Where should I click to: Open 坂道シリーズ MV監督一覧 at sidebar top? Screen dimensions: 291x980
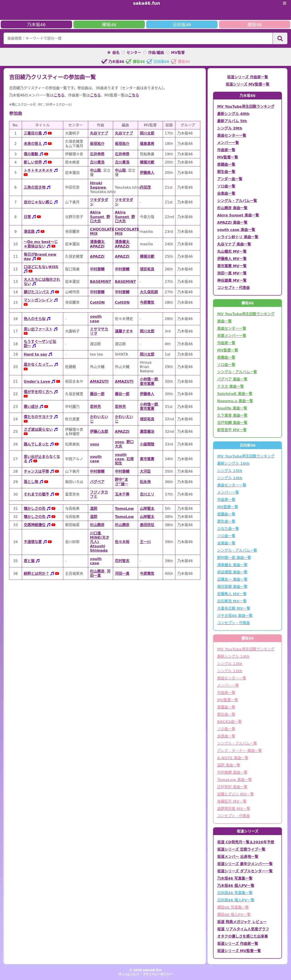click(247, 84)
